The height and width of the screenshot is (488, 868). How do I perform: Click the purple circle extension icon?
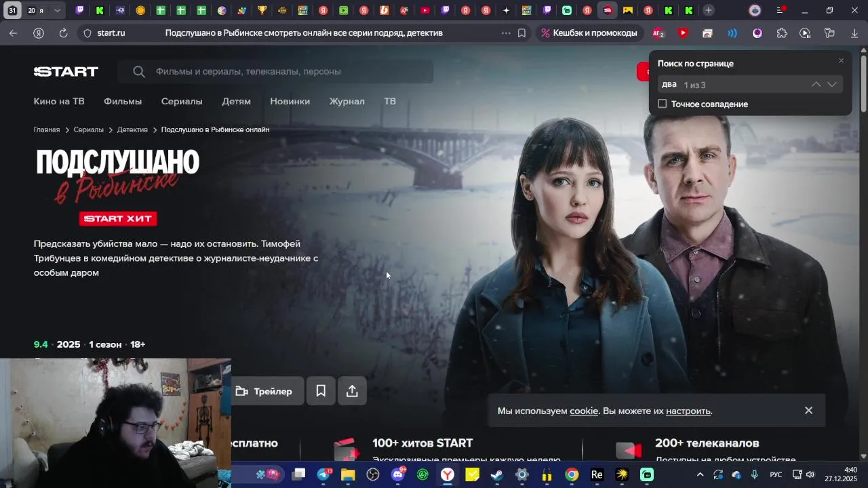pos(757,33)
